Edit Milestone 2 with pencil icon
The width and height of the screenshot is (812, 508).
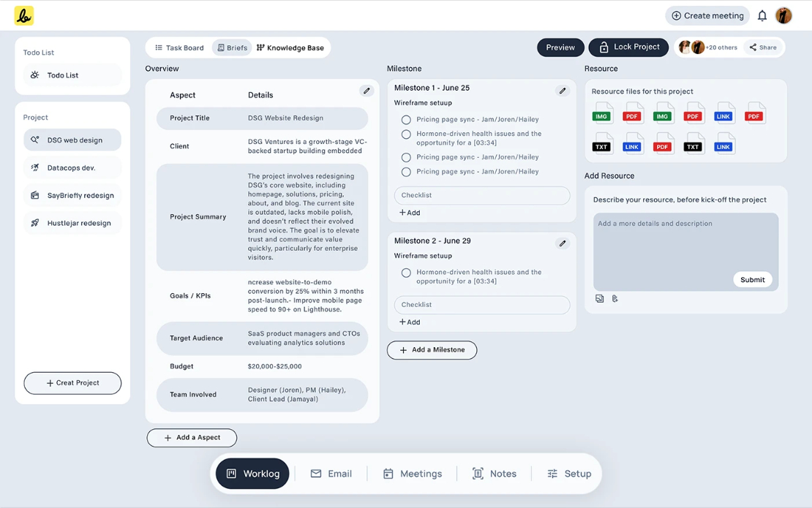563,243
